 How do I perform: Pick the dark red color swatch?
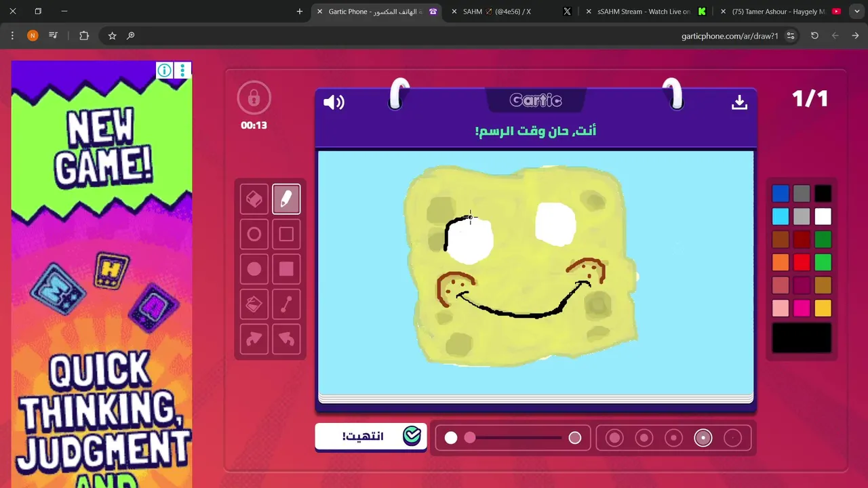point(802,239)
